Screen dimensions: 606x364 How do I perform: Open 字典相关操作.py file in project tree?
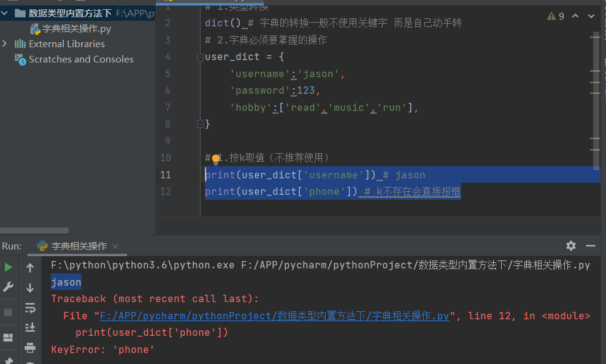pos(77,29)
